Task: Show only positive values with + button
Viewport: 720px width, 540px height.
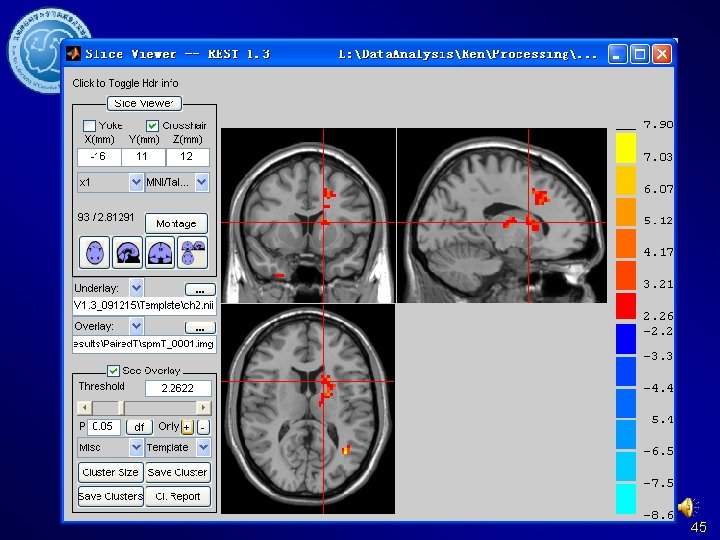Action: 187,428
